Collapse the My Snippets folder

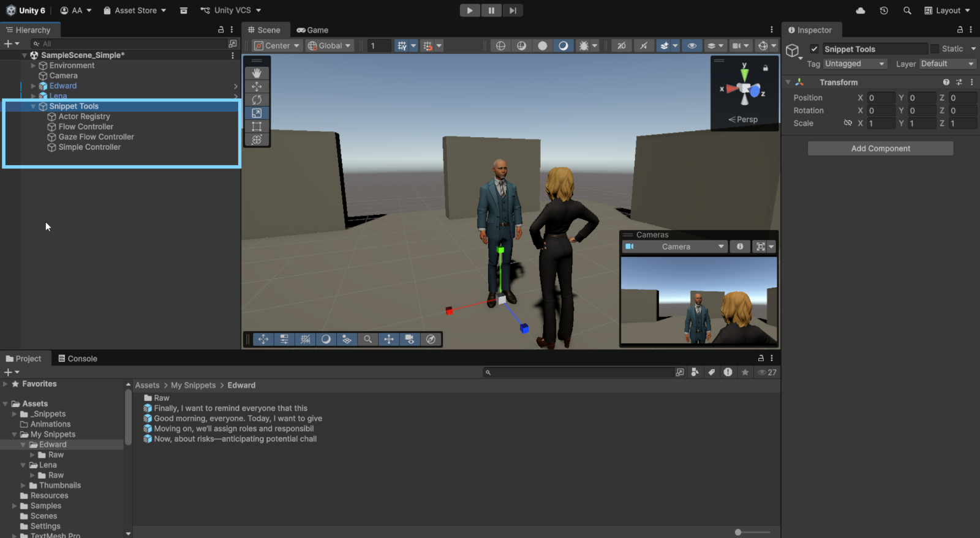14,435
